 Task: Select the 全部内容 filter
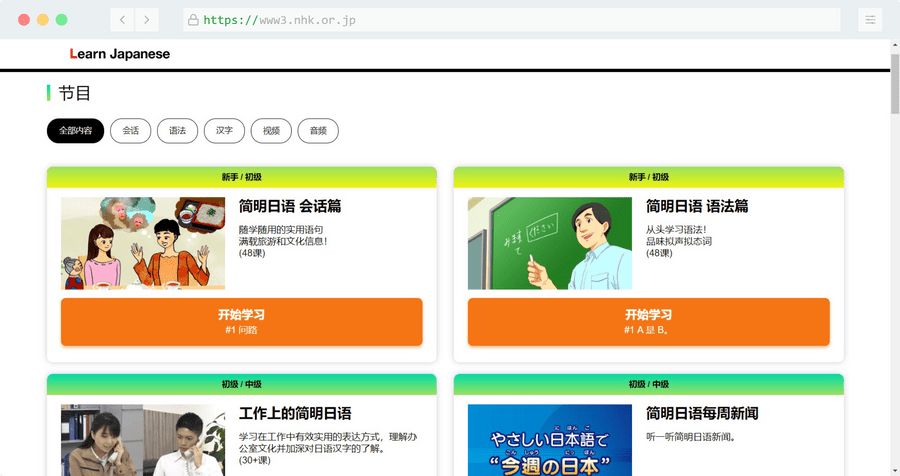(x=75, y=131)
